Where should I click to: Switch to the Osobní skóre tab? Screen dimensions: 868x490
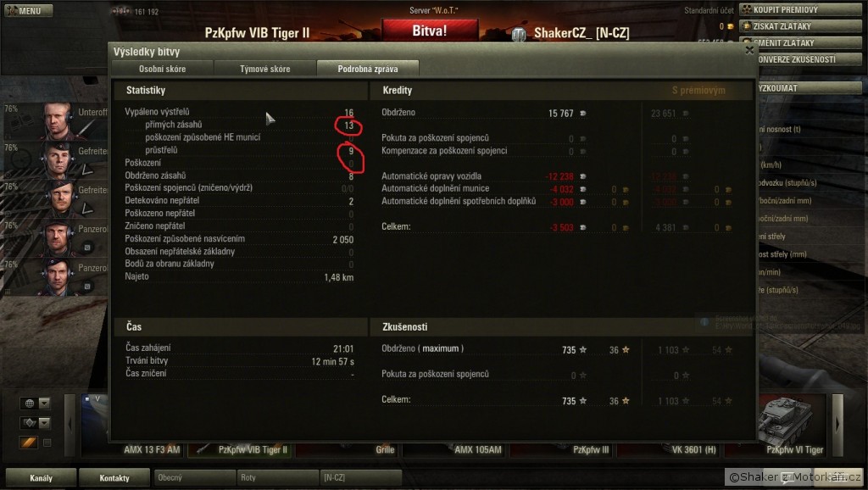pos(162,69)
